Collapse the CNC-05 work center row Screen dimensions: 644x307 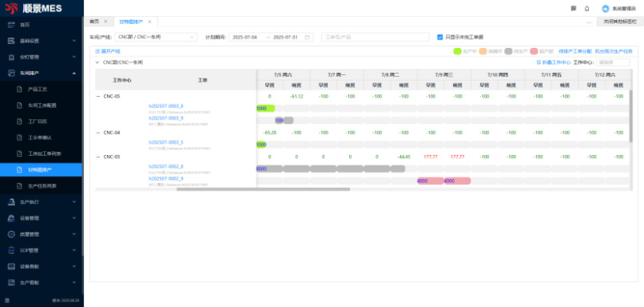[97, 96]
